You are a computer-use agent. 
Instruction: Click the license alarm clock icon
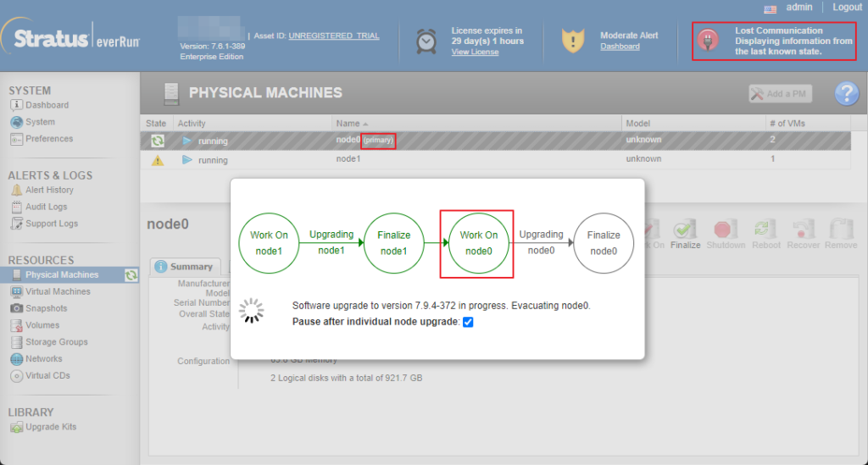point(426,41)
